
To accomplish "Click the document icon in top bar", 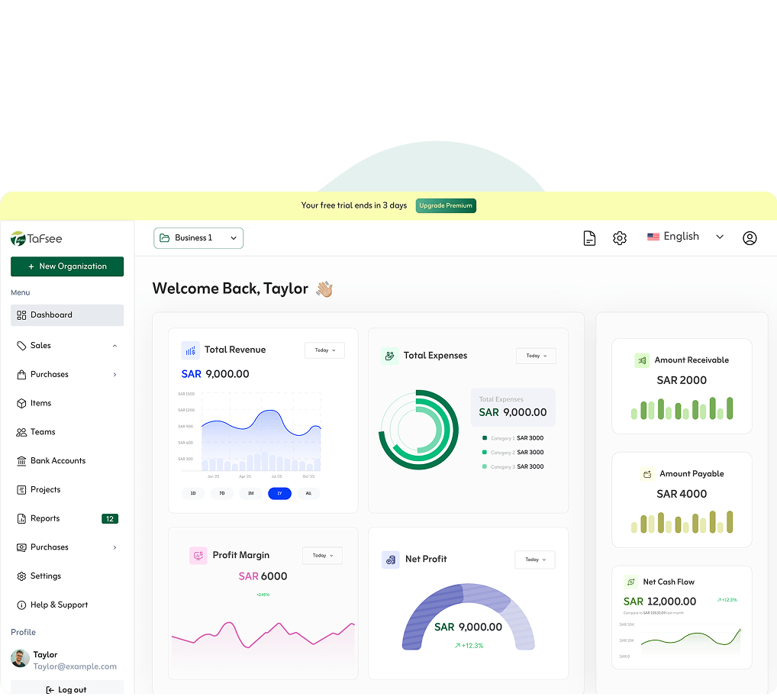I will point(589,238).
